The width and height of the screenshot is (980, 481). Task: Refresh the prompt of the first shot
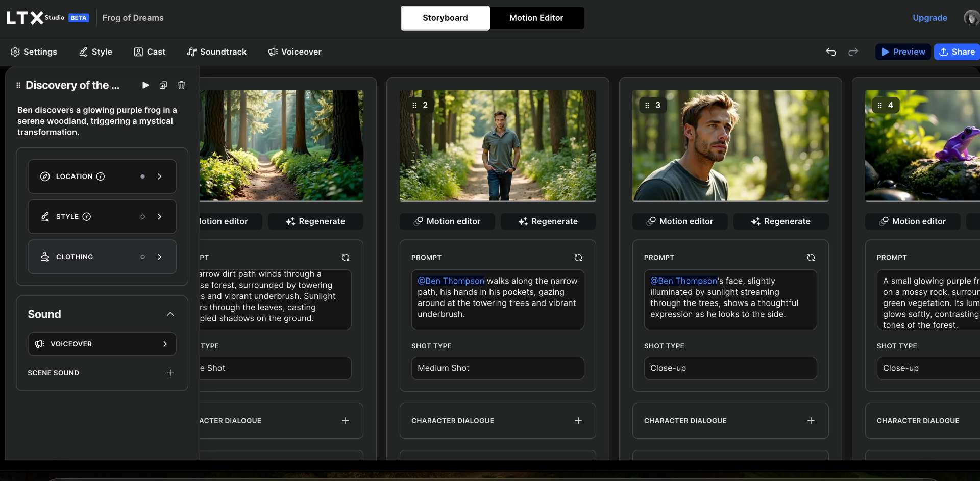click(346, 258)
